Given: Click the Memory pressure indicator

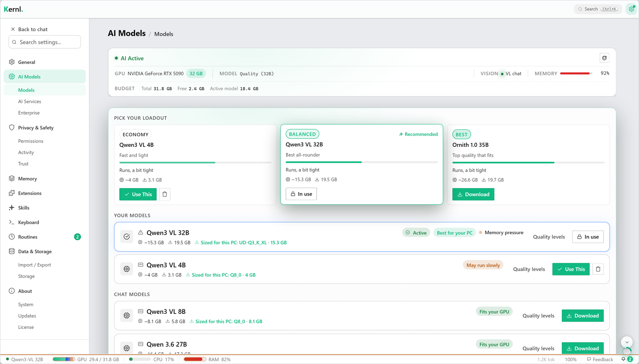Looking at the screenshot, I should pos(501,233).
